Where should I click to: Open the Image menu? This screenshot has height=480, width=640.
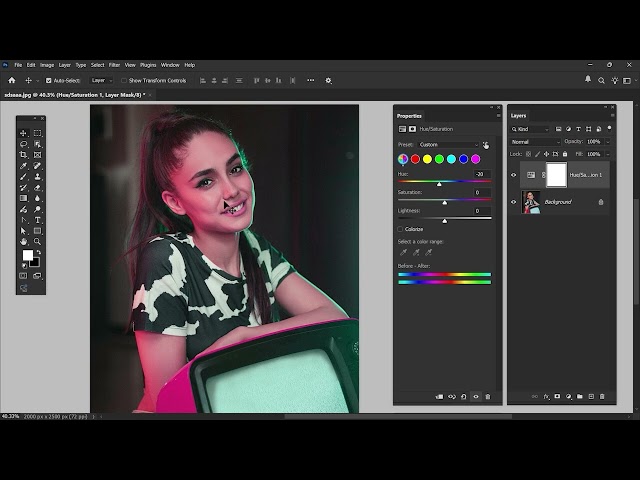47,65
